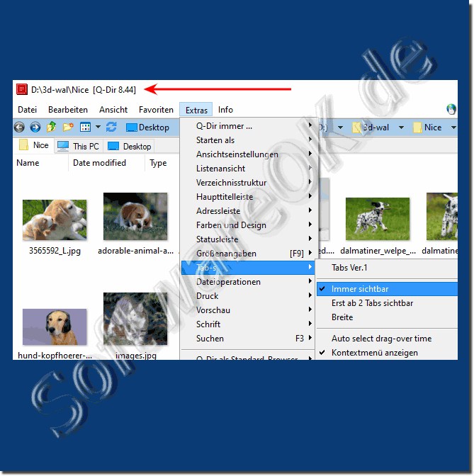Click file name images.jpg

[x=136, y=356]
